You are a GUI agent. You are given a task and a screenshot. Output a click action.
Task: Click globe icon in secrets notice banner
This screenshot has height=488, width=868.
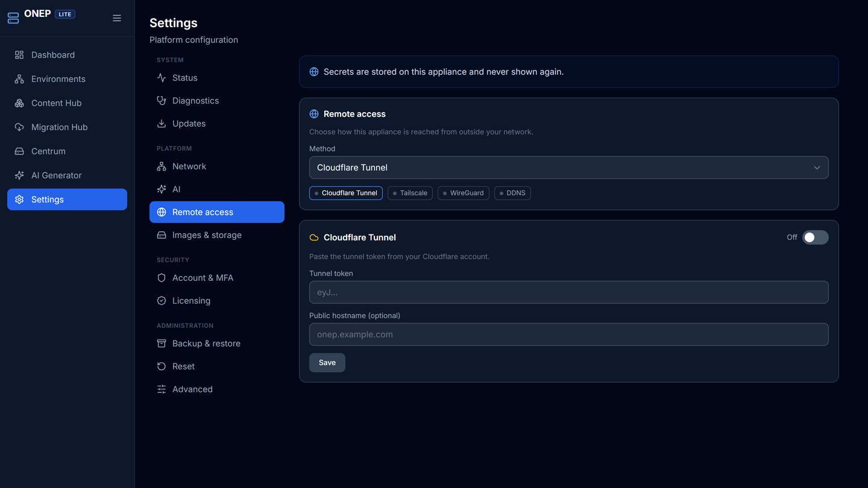(314, 72)
